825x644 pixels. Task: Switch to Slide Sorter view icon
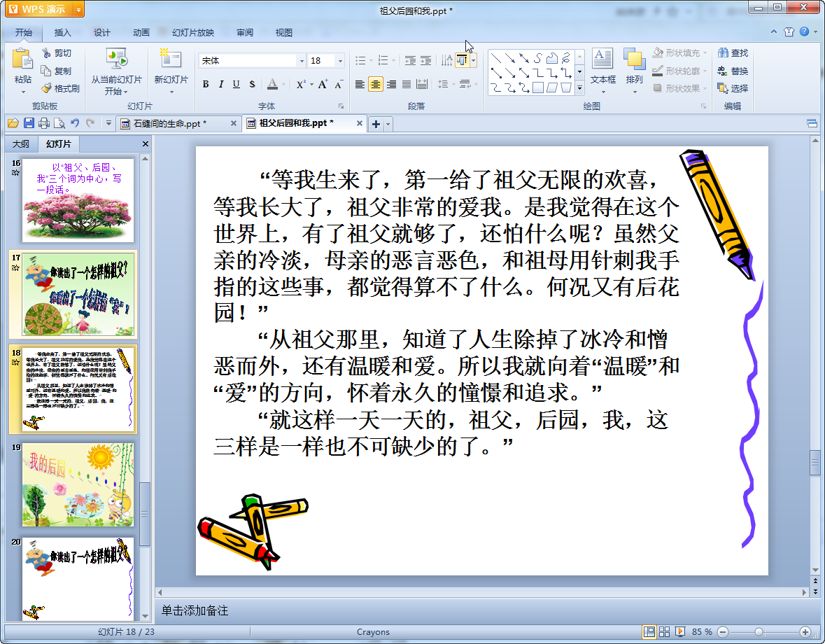point(665,632)
